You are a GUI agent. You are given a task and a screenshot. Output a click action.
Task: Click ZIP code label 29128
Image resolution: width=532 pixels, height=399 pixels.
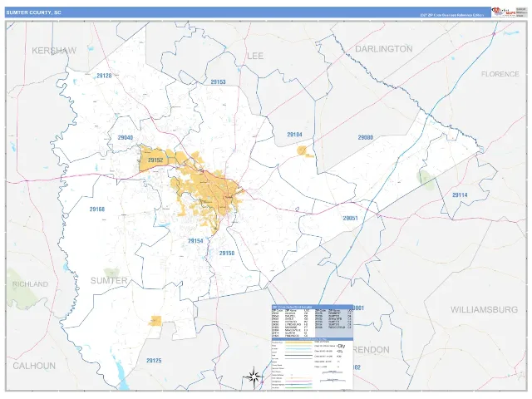tap(104, 76)
